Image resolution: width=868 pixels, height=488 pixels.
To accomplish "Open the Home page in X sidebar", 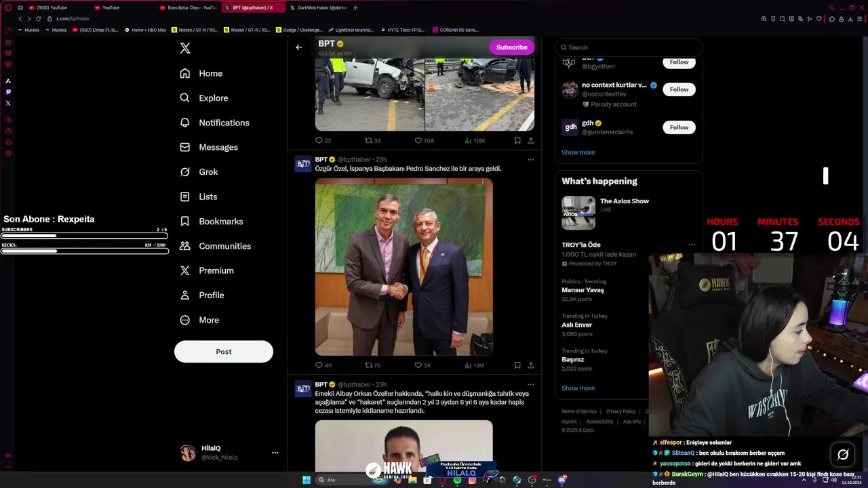I will pos(201,73).
